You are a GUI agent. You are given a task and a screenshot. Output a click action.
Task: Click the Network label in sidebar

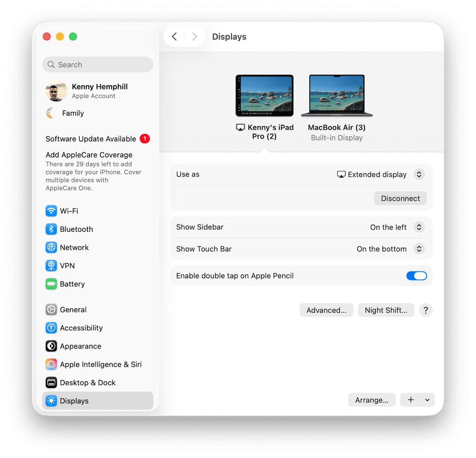[74, 248]
